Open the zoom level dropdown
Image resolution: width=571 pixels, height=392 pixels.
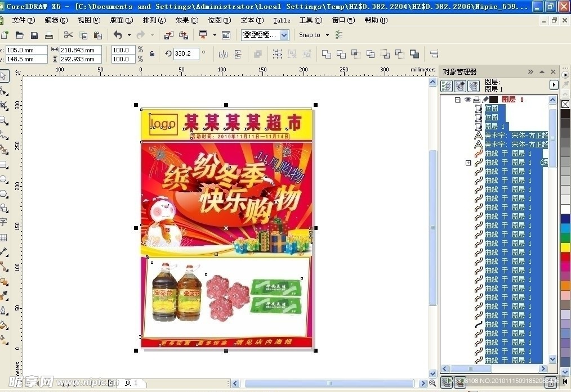(x=284, y=35)
